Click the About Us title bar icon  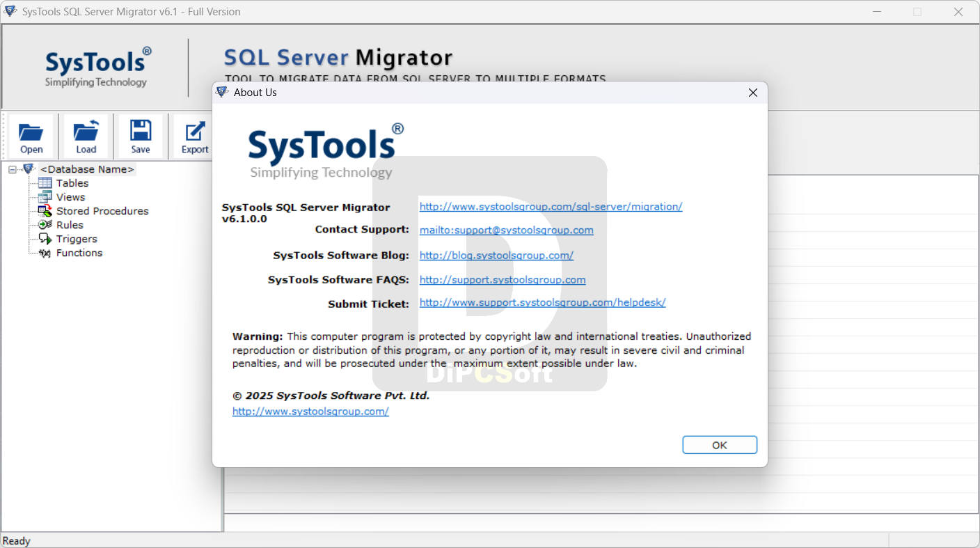click(x=222, y=92)
